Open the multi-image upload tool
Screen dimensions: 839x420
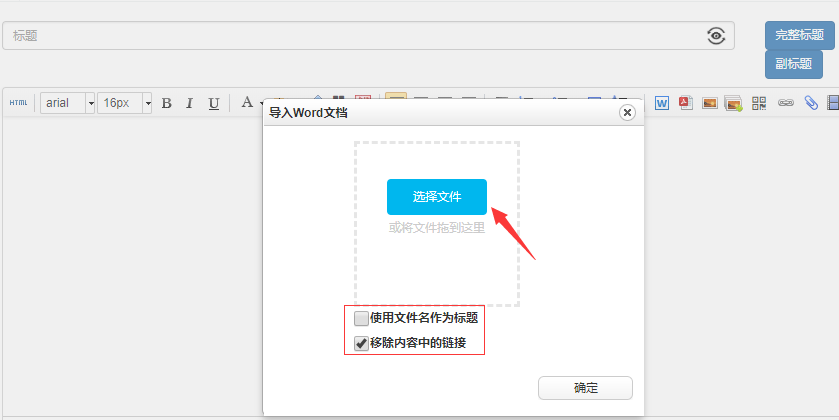tap(734, 103)
